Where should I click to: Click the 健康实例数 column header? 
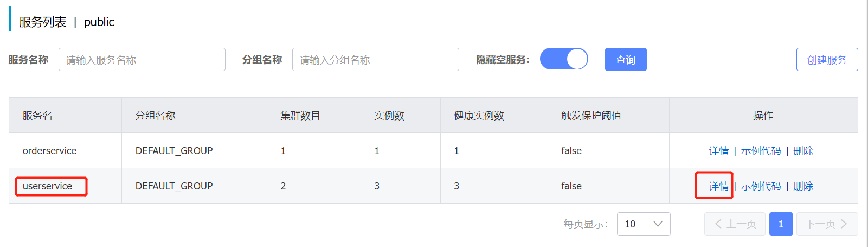click(x=479, y=116)
